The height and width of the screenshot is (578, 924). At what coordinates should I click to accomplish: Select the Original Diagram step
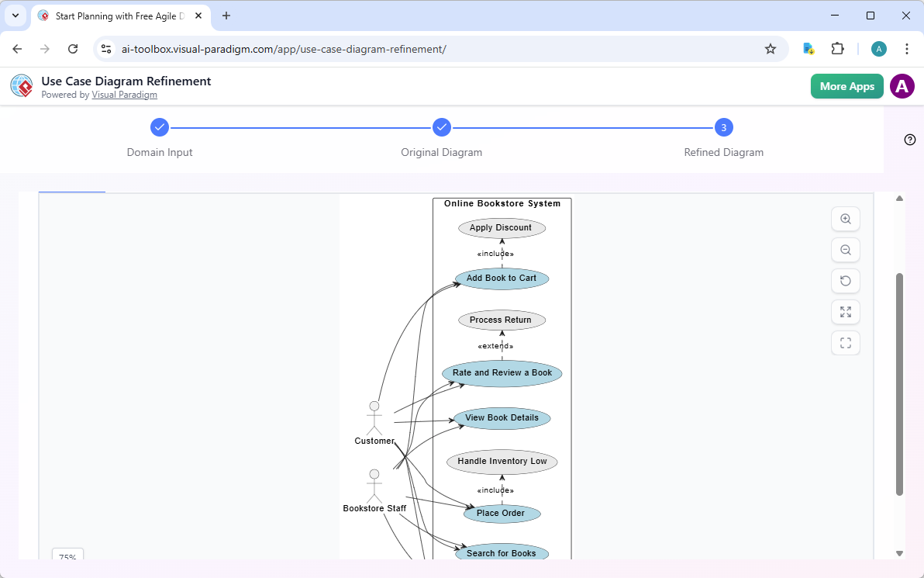tap(442, 127)
